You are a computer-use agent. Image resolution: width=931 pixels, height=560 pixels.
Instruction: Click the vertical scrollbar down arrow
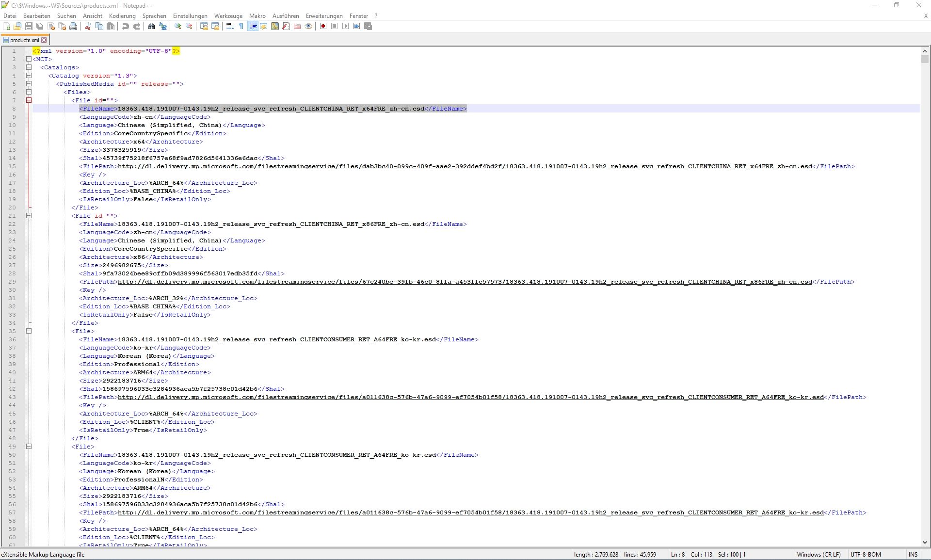click(x=925, y=543)
